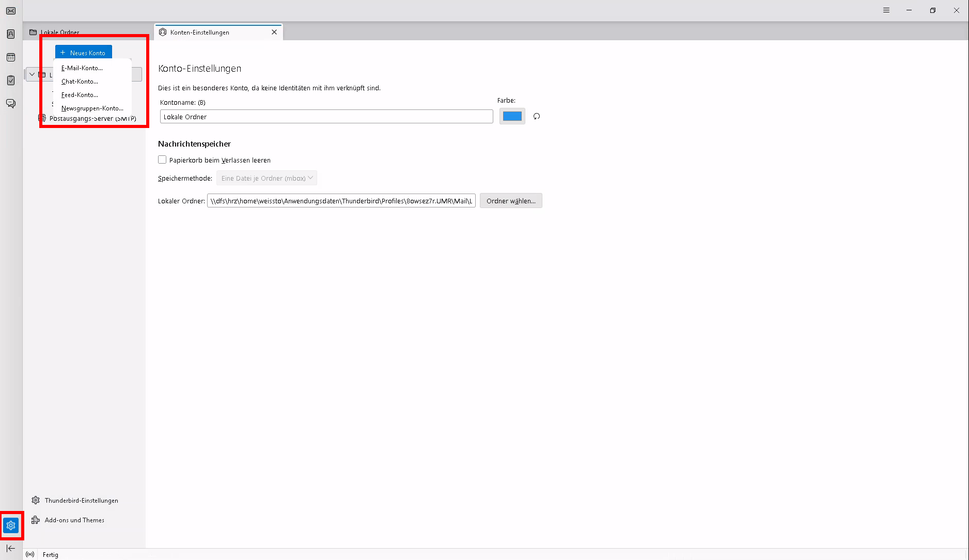Collapse the Lokale Ordner account tree

coord(32,74)
